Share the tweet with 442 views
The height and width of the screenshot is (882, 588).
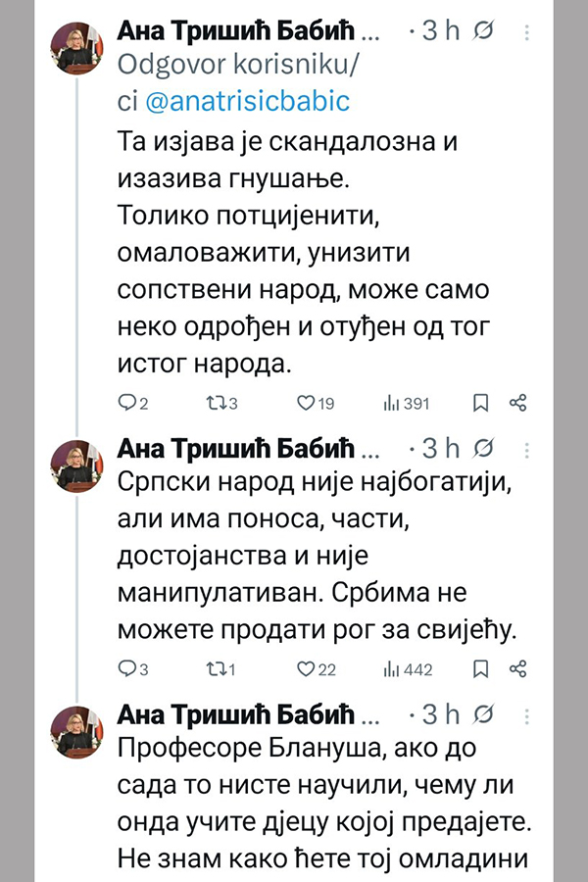tap(519, 669)
